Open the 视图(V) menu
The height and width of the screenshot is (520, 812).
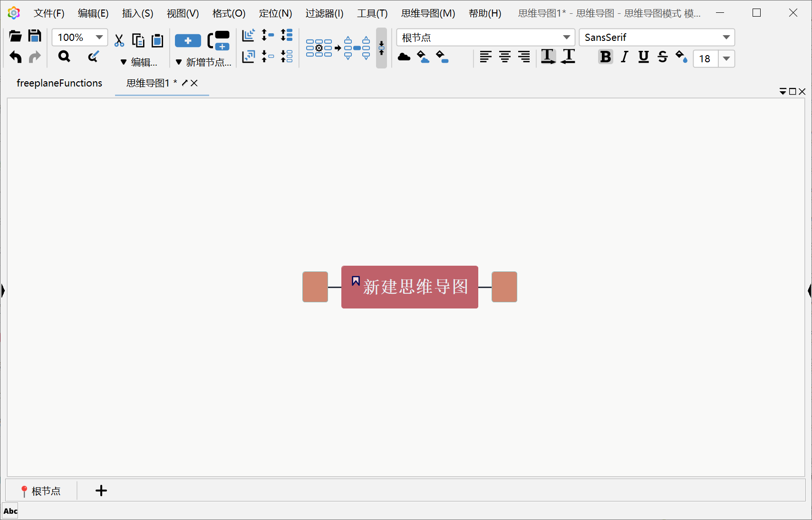(x=183, y=13)
